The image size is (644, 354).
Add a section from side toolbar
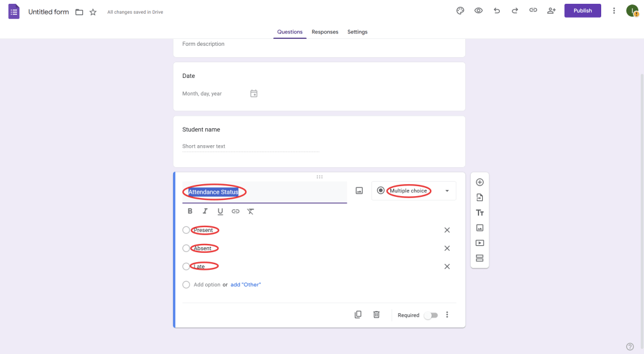[x=480, y=258]
